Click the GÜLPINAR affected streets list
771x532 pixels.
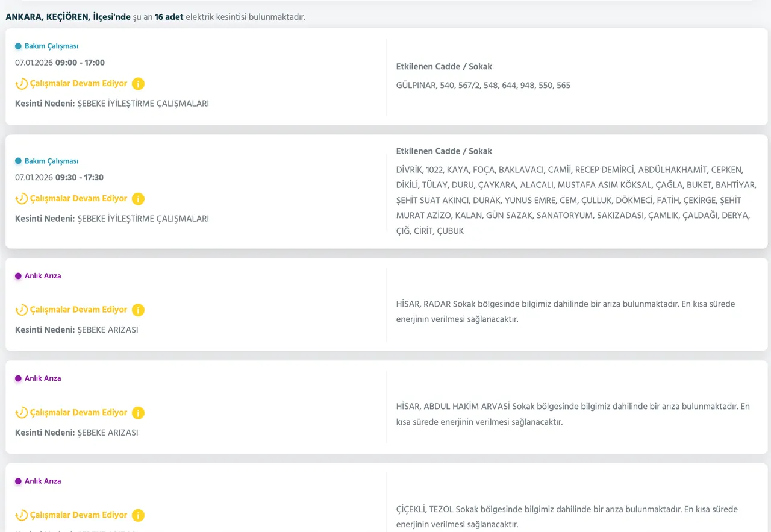click(x=483, y=86)
